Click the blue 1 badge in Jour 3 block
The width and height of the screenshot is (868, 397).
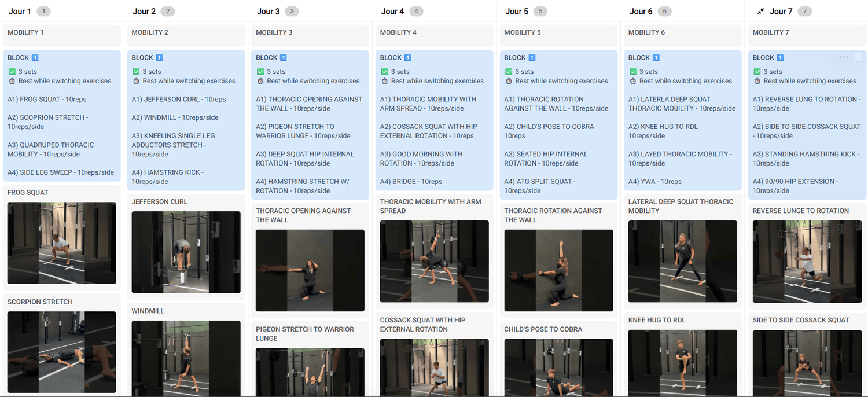[x=284, y=57]
